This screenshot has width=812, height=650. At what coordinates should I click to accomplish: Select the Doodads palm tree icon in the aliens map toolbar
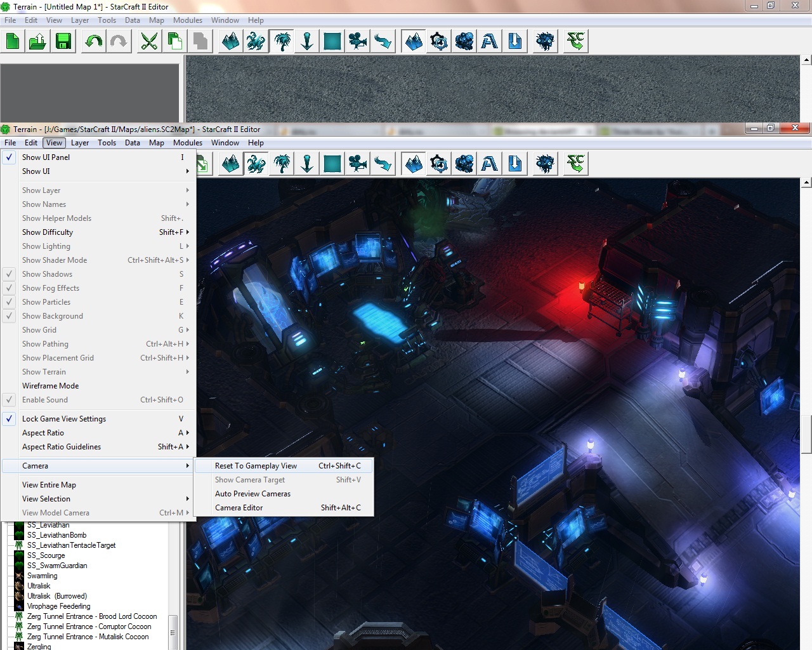tap(282, 164)
